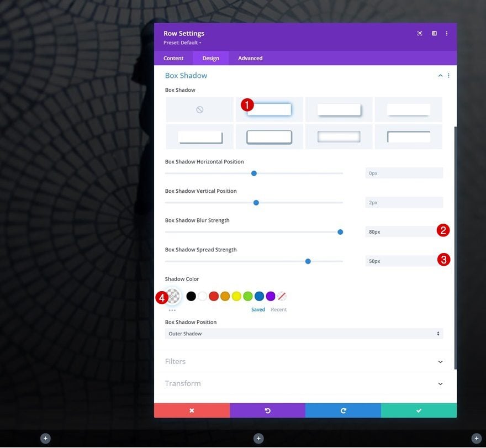This screenshot has height=448, width=486.
Task: Choose preset with thick outline shadow
Action: pos(270,137)
